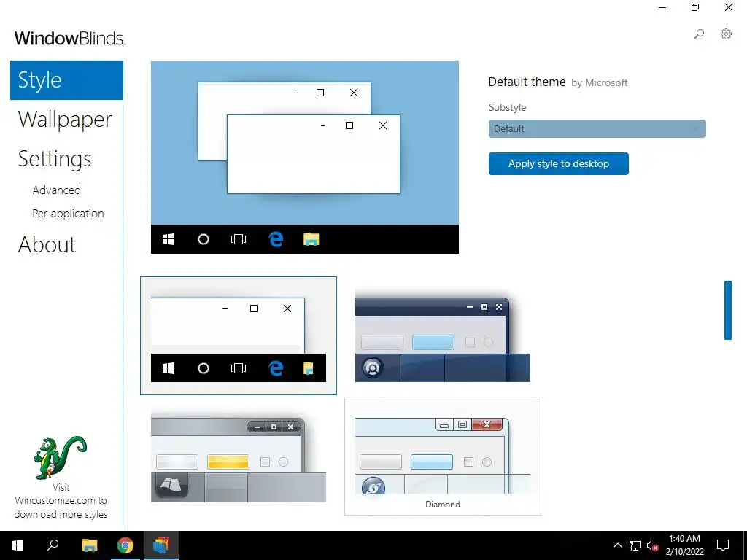Open the Settings section
Viewport: 747px width, 560px height.
(55, 159)
